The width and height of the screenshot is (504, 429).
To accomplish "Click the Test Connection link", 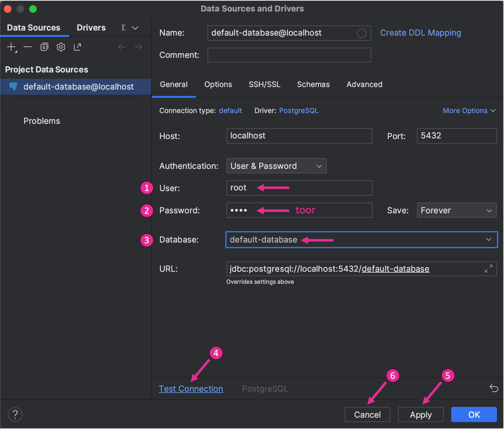I will (x=191, y=389).
